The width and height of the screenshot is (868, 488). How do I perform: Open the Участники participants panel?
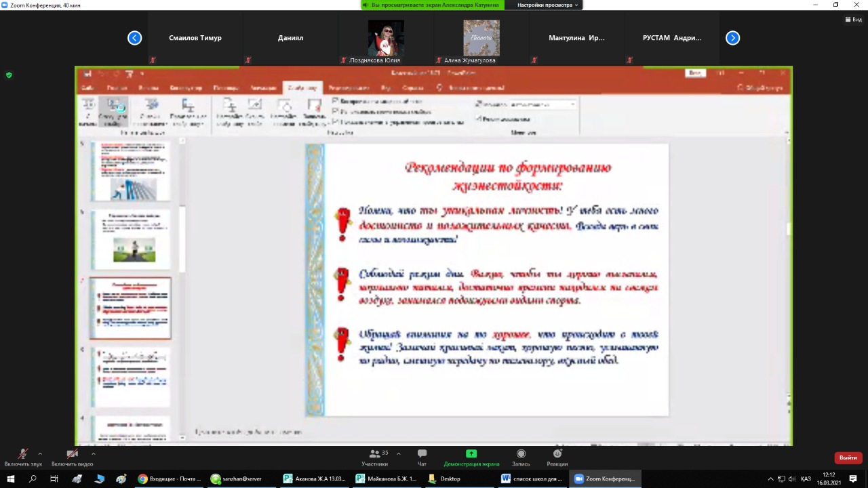point(374,457)
